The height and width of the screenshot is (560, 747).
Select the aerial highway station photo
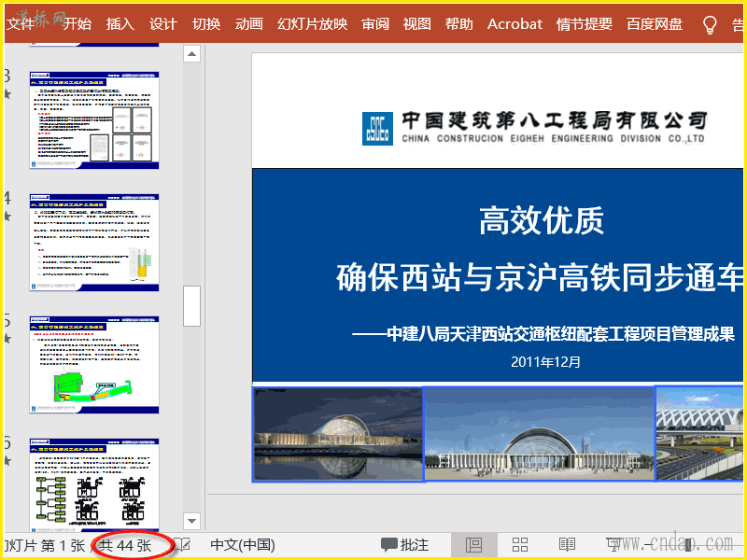699,434
